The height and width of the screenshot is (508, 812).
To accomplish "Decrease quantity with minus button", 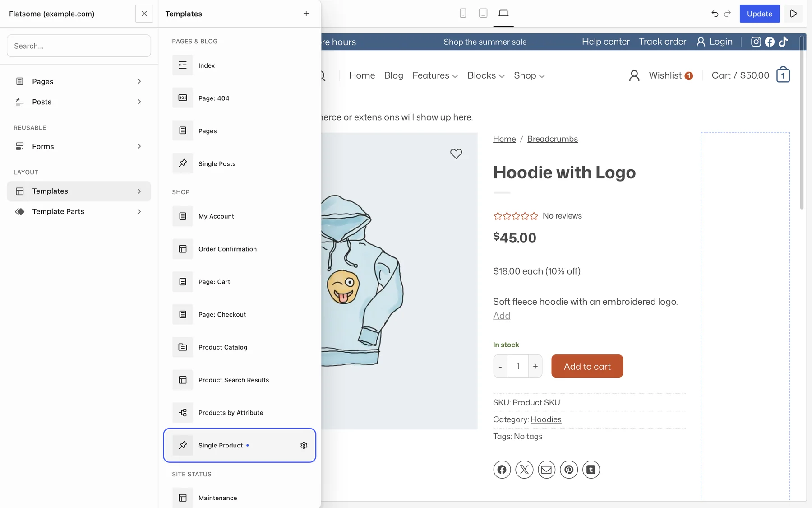I will tap(500, 366).
